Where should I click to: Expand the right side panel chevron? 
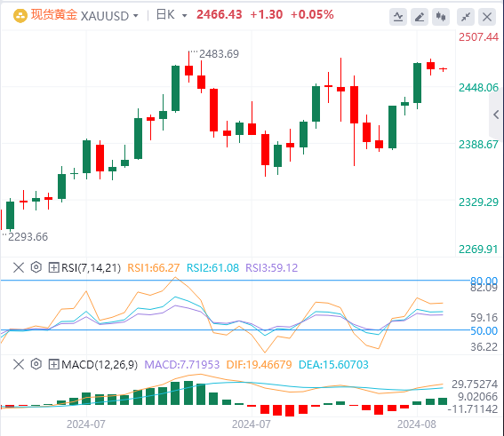click(496, 115)
